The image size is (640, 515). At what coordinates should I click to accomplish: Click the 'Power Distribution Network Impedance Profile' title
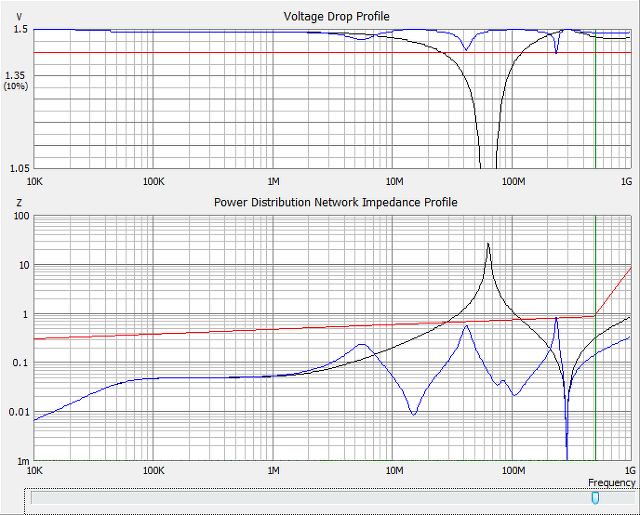click(x=336, y=202)
